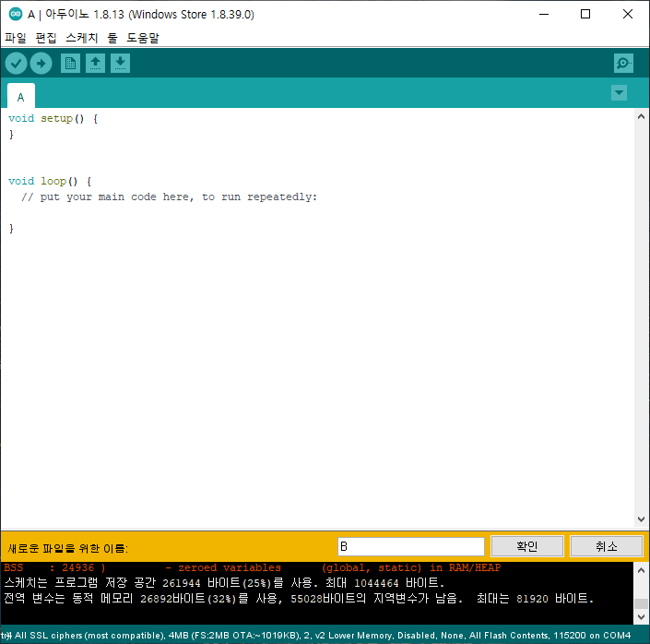Click the '261944 바이트(25%)' console line
Screen dimensions: 650x644
[x=224, y=583]
